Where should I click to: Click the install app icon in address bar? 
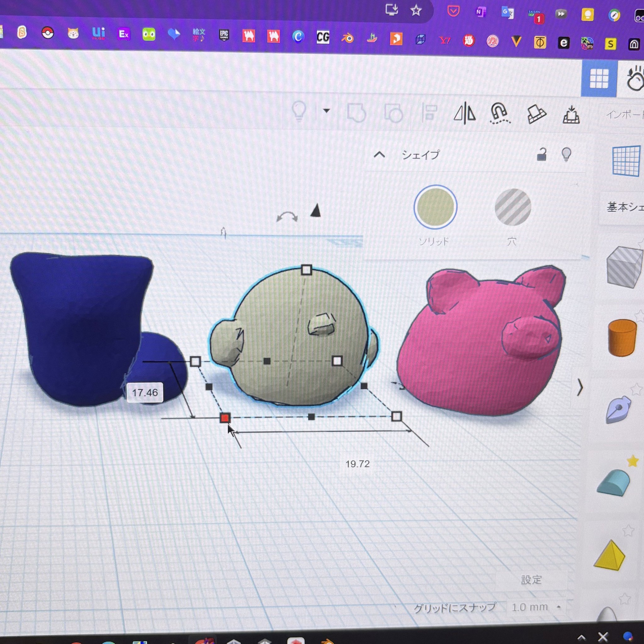point(392,9)
